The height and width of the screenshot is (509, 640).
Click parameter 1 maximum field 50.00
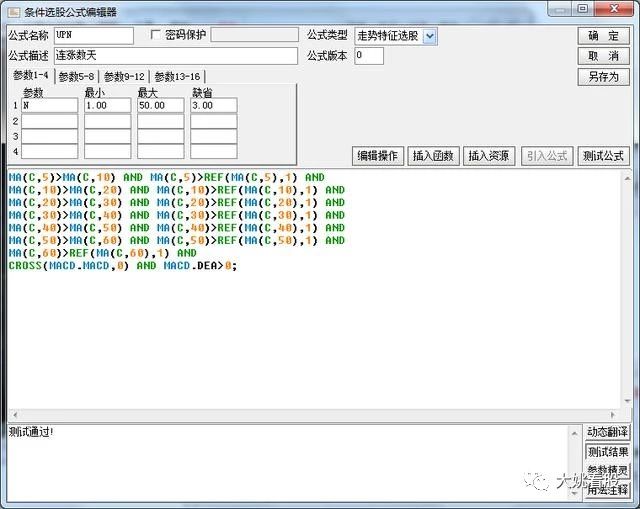(x=161, y=105)
